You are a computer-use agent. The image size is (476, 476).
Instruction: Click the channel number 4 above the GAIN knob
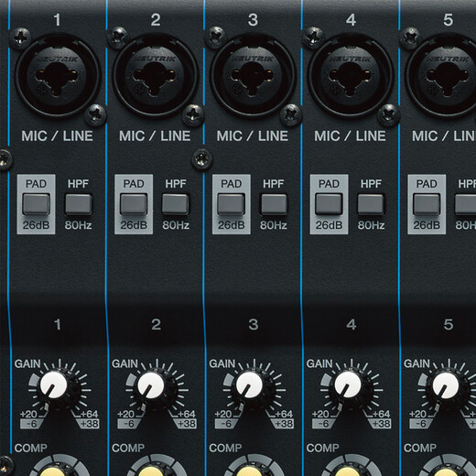pos(352,324)
